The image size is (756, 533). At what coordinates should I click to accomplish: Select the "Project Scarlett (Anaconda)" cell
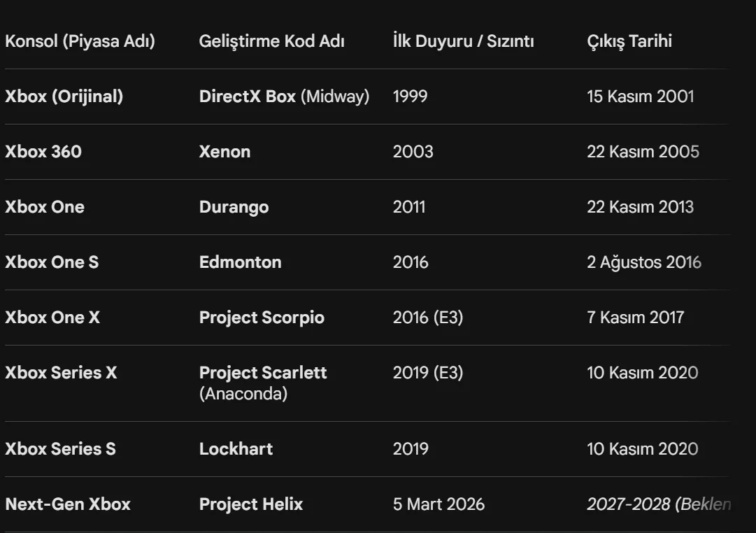pyautogui.click(x=263, y=383)
